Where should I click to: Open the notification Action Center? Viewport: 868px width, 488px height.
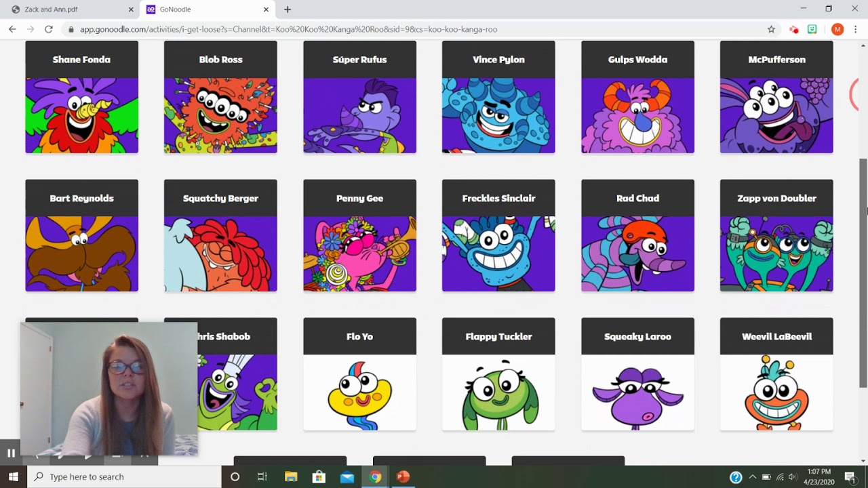pyautogui.click(x=850, y=476)
